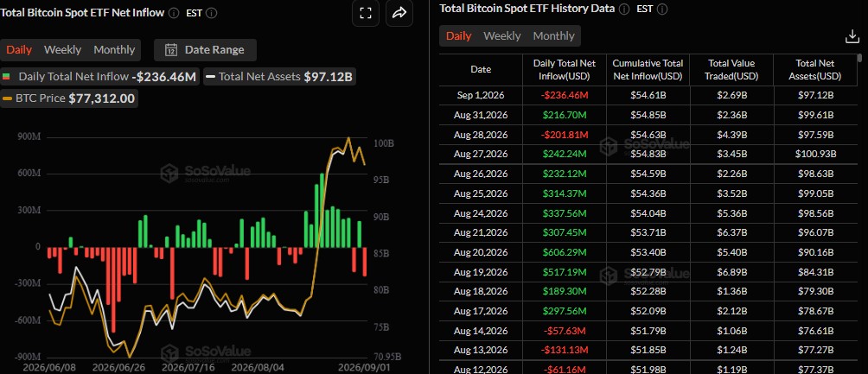Viewport: 868px width, 374px height.
Task: Select the Aug 27,2026 row date
Action: [x=481, y=154]
